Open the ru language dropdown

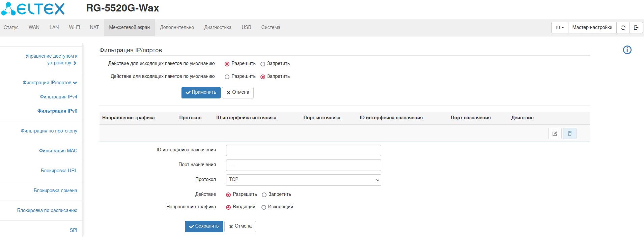tap(560, 28)
